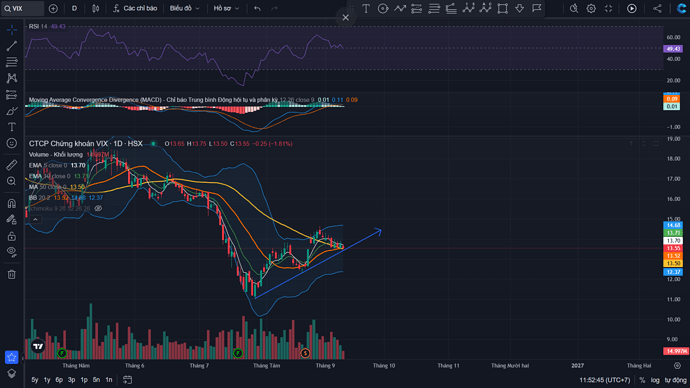This screenshot has height=388, width=690.
Task: Click the redo arrow
Action: coord(275,8)
